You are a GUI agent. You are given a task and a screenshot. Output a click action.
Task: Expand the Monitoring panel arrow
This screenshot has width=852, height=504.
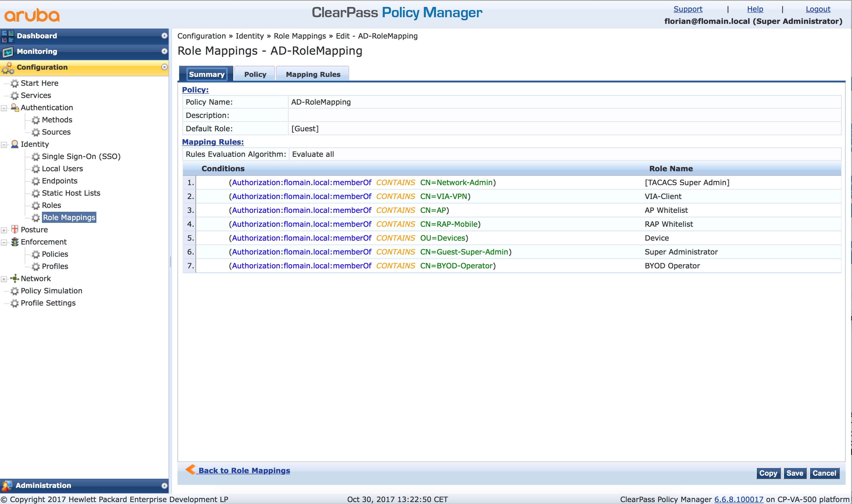tap(164, 51)
